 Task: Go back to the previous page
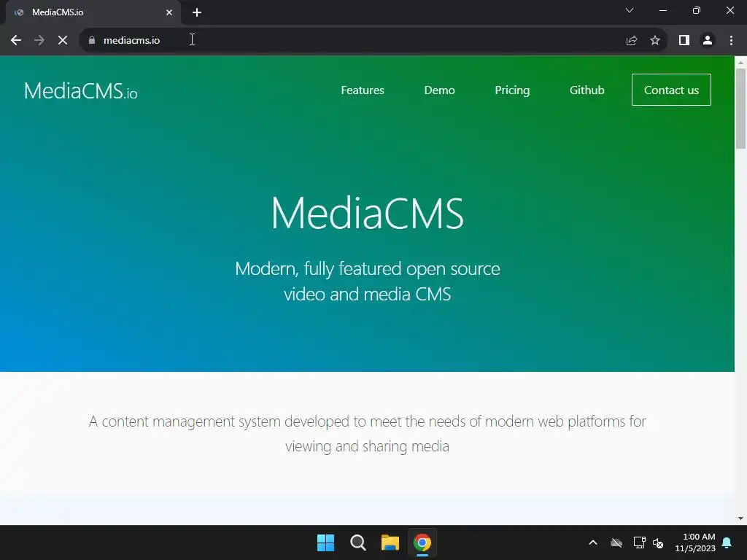coord(16,41)
